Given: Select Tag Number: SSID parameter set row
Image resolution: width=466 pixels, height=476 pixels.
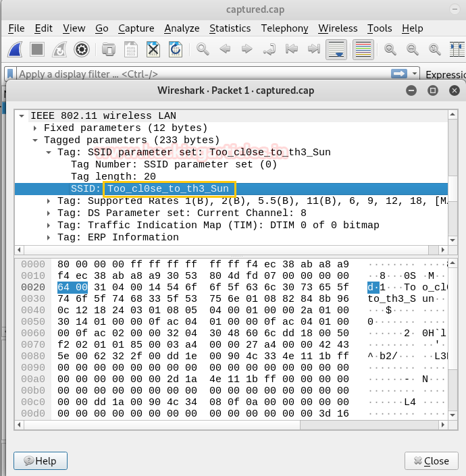Looking at the screenshot, I should (x=232, y=165).
